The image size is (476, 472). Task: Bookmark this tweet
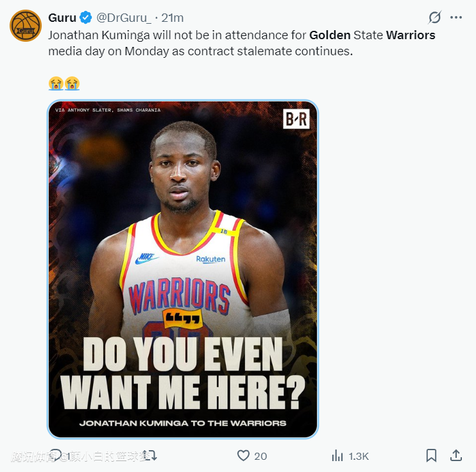coord(432,456)
